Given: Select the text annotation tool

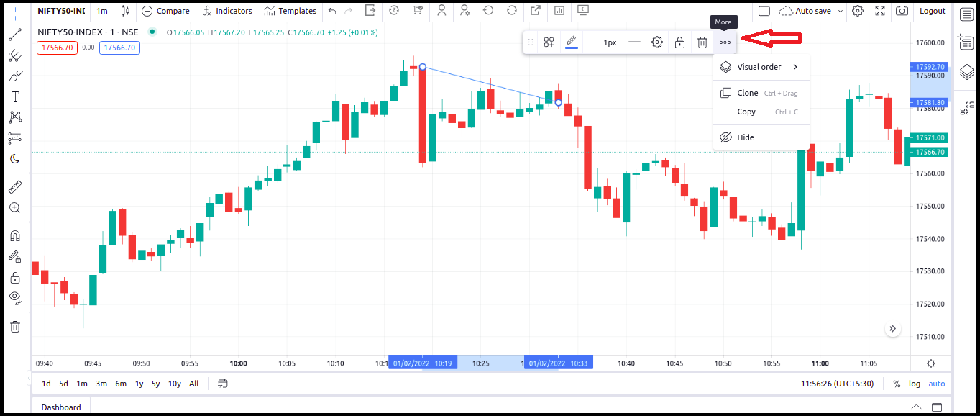Looking at the screenshot, I should 14,97.
